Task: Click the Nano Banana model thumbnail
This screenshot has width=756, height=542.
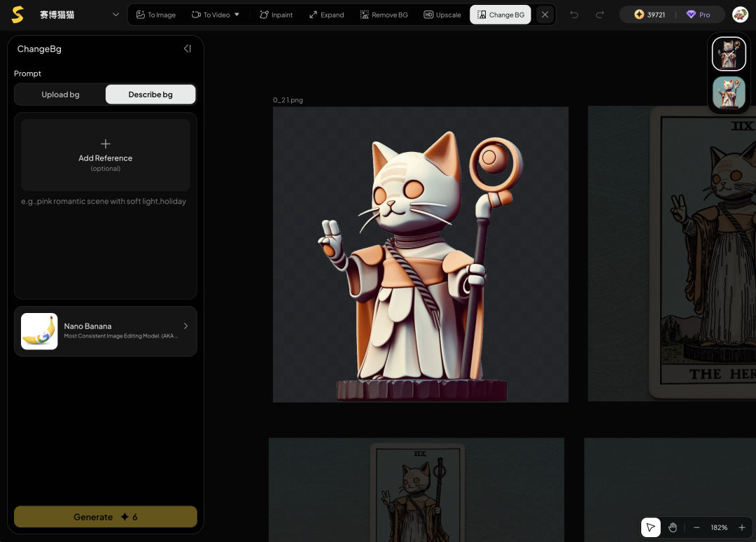Action: click(39, 331)
